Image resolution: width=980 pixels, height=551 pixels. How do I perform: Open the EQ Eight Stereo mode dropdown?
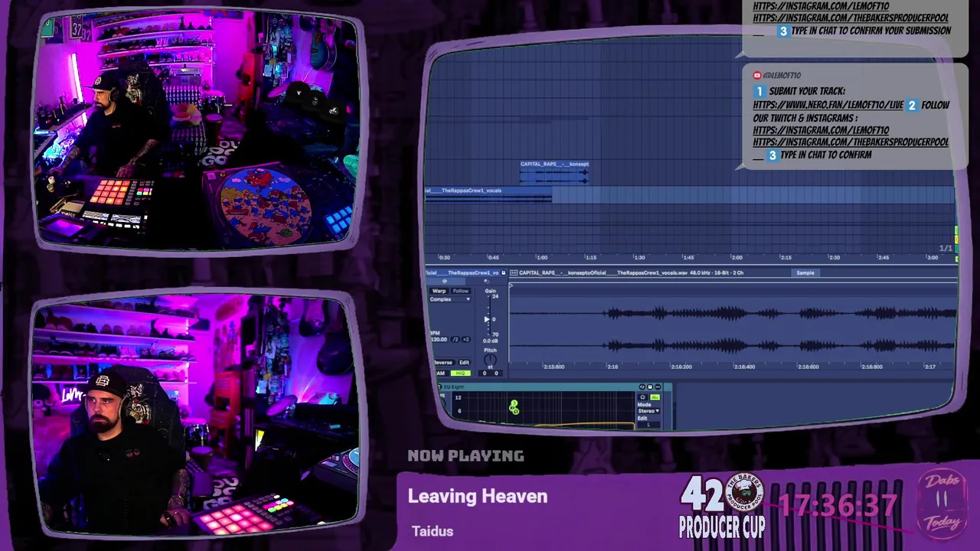pos(648,411)
